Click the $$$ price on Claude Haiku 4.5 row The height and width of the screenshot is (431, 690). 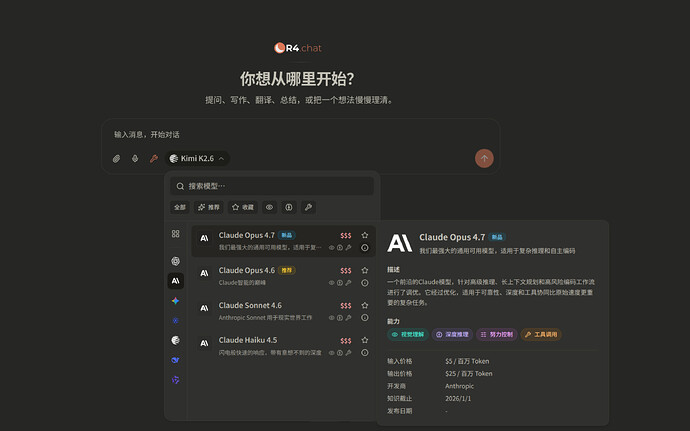tap(346, 341)
